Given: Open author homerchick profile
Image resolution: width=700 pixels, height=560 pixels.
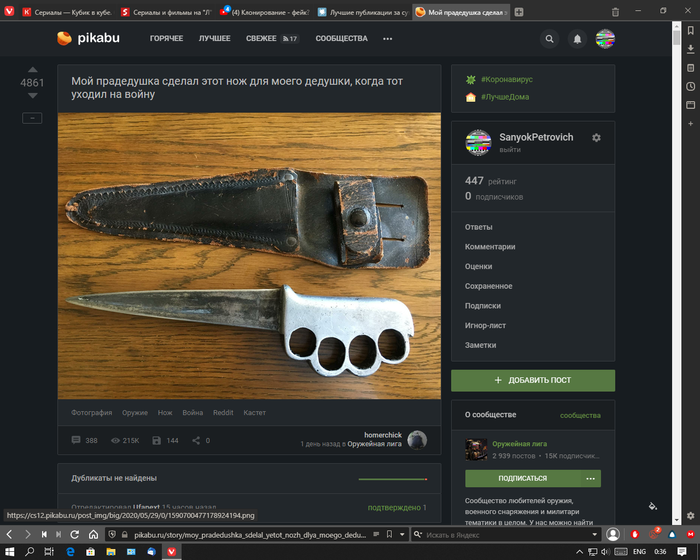Looking at the screenshot, I should click(x=383, y=435).
